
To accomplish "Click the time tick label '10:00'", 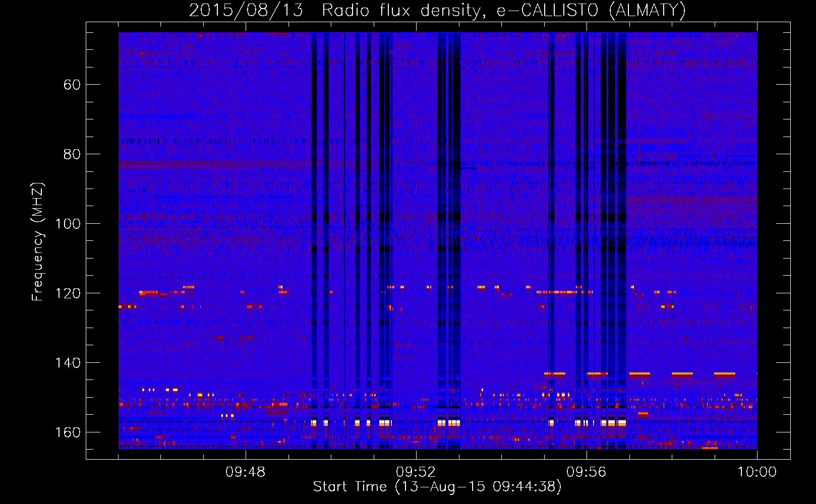I will [x=757, y=472].
